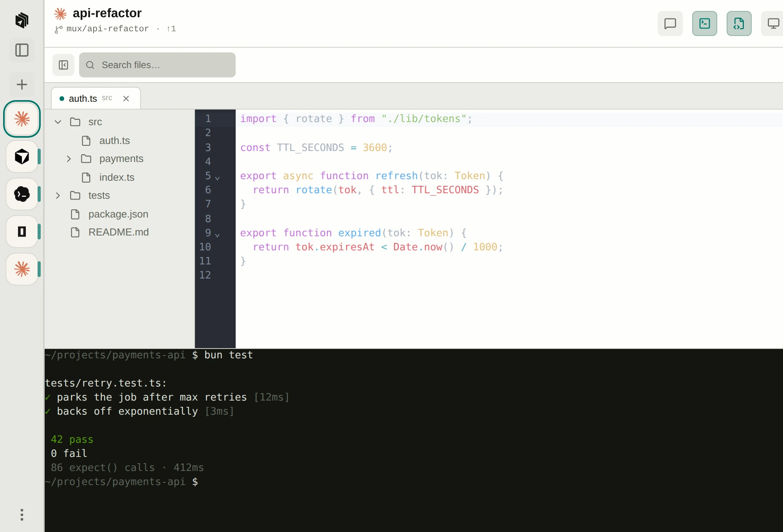The height and width of the screenshot is (532, 783).
Task: Click line number 1 in gutter
Action: (208, 119)
